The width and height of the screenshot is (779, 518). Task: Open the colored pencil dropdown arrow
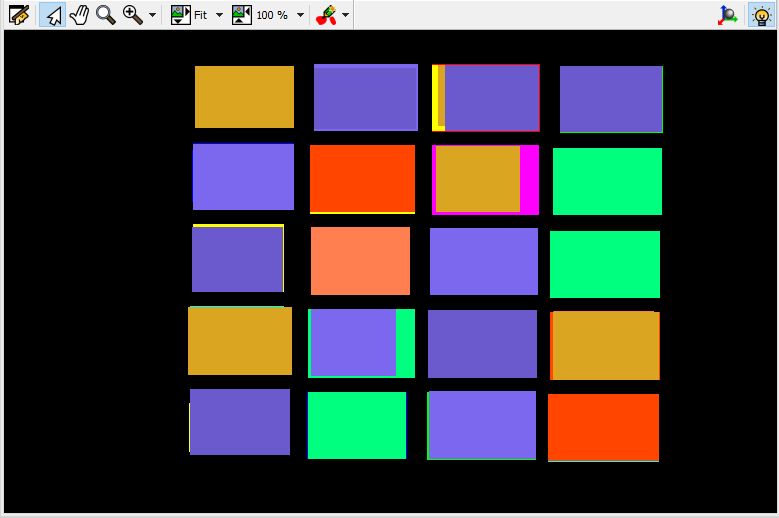[x=345, y=15]
